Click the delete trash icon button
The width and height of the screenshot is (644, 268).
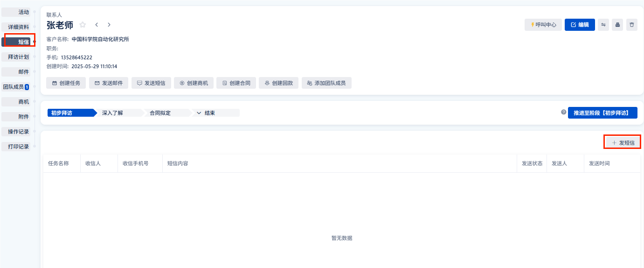(632, 25)
